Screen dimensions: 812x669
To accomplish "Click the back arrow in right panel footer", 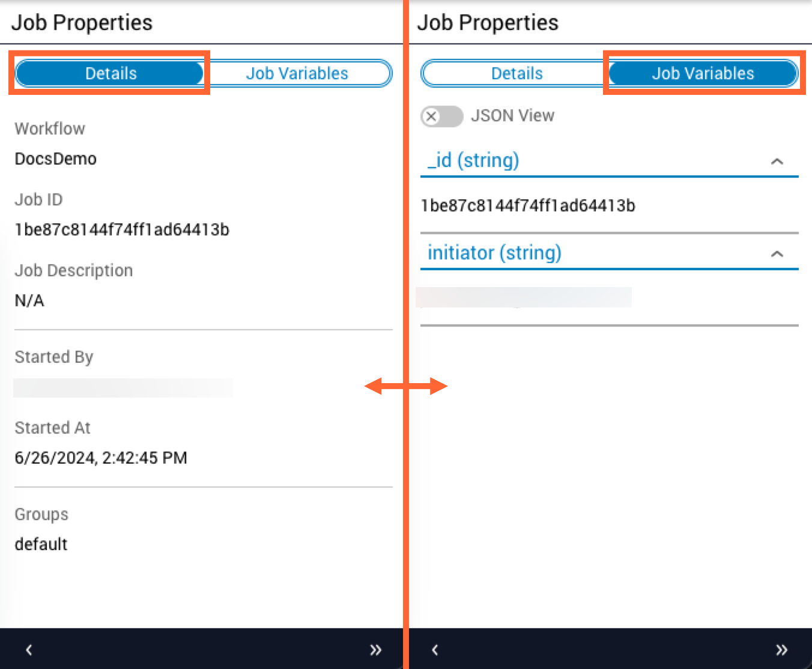I will pyautogui.click(x=435, y=649).
